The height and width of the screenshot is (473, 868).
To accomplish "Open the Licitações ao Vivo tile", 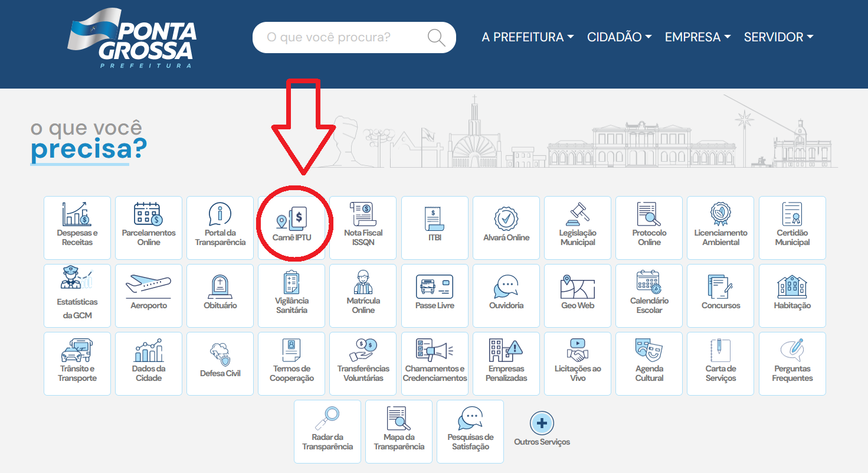I will pyautogui.click(x=578, y=364).
